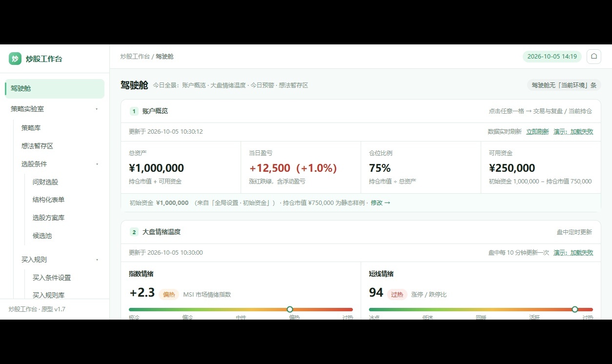The width and height of the screenshot is (612, 364).
Task: Click the +2.3 index sentiment value
Action: (x=142, y=293)
